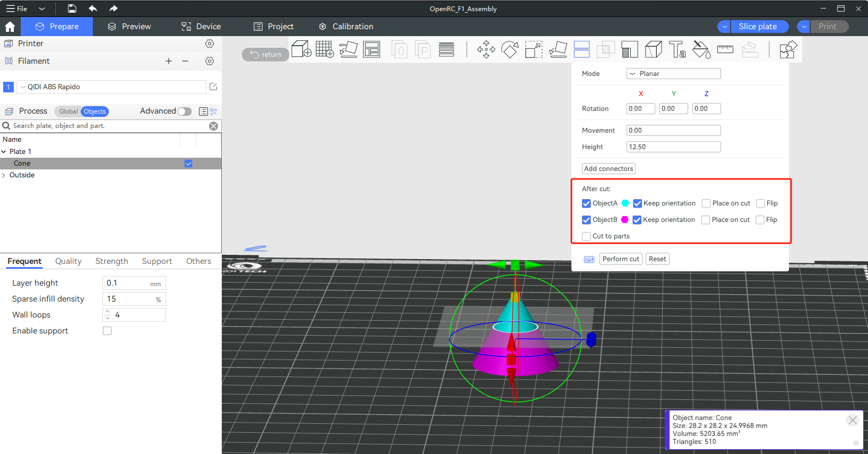This screenshot has height=454, width=868.
Task: Click the Perform cut button
Action: click(x=621, y=259)
